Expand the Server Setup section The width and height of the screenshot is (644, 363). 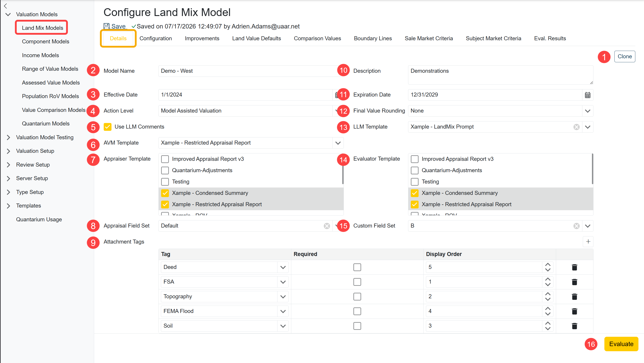tap(8, 178)
